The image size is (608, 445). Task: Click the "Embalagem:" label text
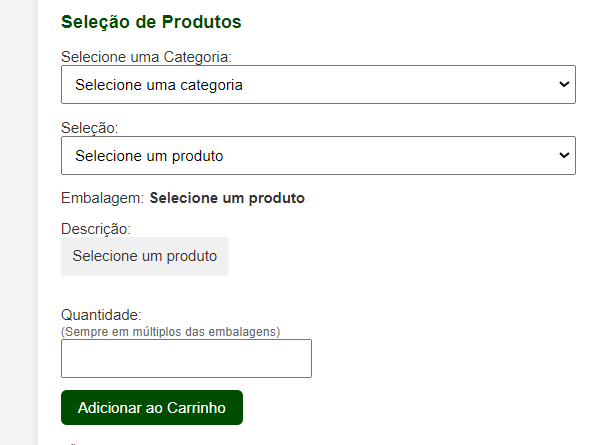coord(102,198)
